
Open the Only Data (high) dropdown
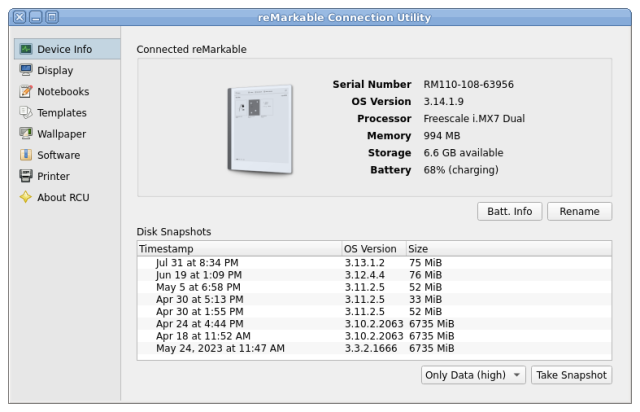click(473, 375)
